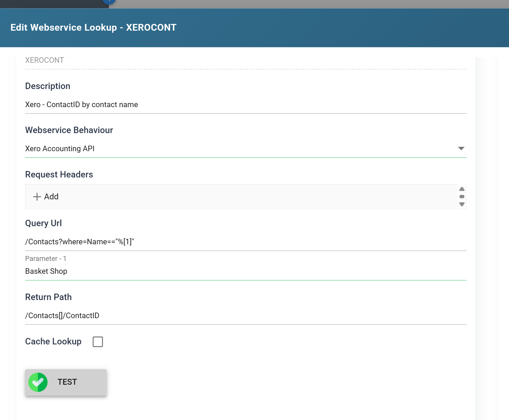Add a new request header
The image size is (509, 420).
pos(46,197)
